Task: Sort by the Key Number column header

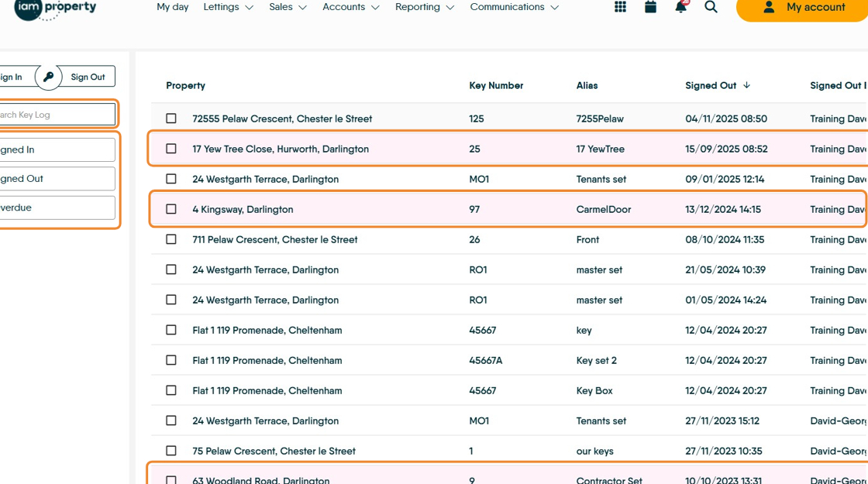Action: (496, 85)
